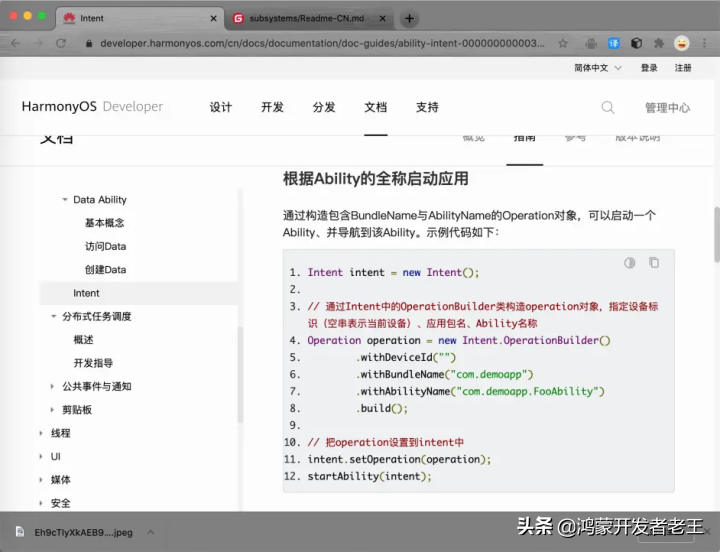This screenshot has height=552, width=720.
Task: Switch to subsystems/Readme-CN.md tab
Action: (310, 18)
